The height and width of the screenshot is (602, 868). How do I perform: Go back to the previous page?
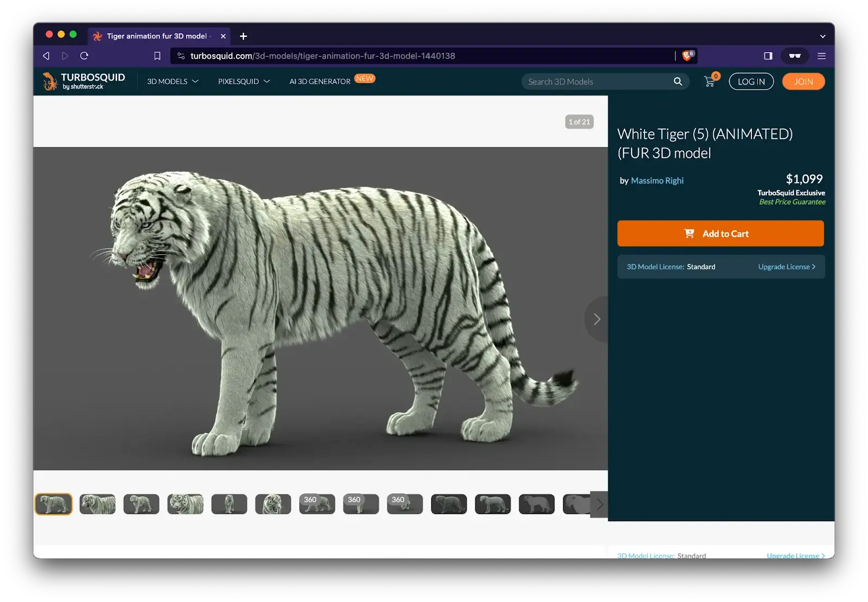pyautogui.click(x=46, y=56)
